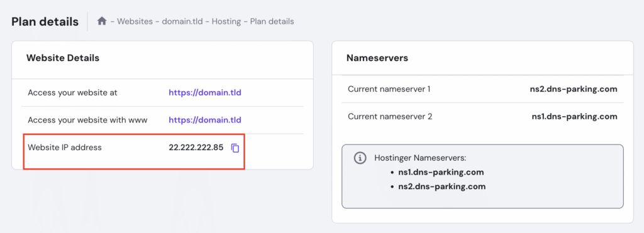Navigate to Hosting in the breadcrumb
This screenshot has height=233, width=644.
(226, 21)
